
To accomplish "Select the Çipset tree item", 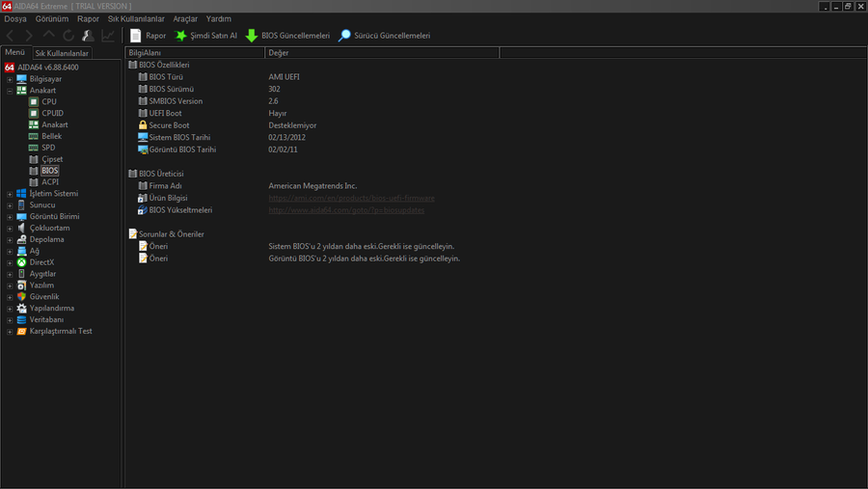I will point(52,159).
